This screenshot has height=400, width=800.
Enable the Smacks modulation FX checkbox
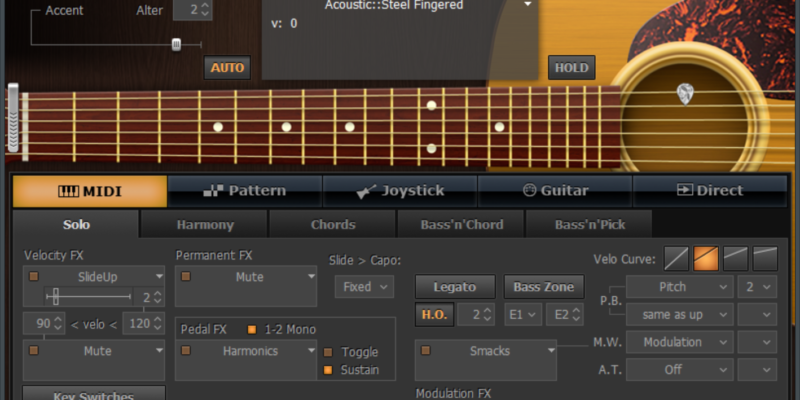click(426, 351)
